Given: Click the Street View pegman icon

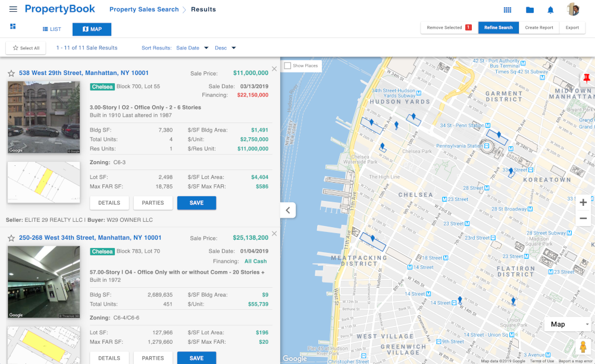Looking at the screenshot, I should point(583,347).
